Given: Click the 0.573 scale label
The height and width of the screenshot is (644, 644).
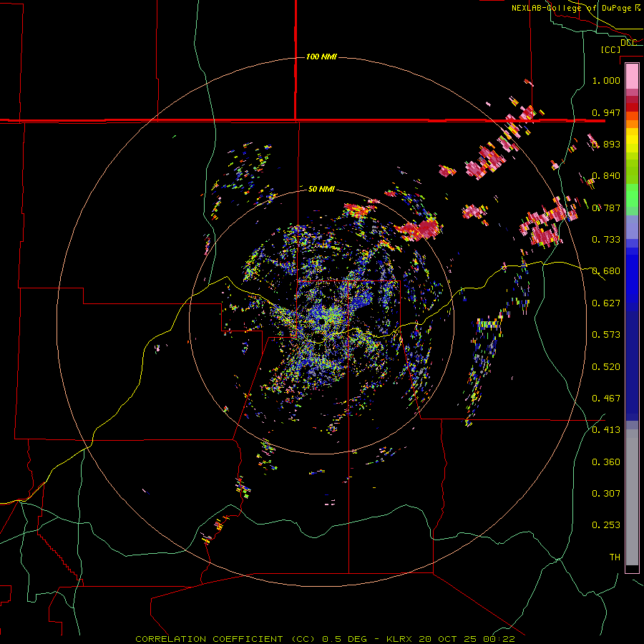Looking at the screenshot, I should [606, 335].
